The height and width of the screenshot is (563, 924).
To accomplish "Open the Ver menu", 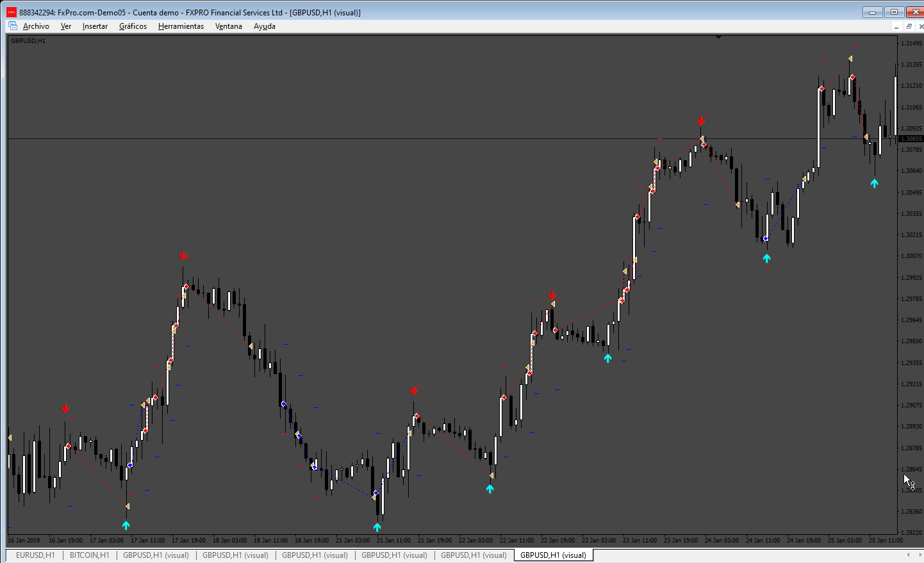I will pyautogui.click(x=66, y=26).
